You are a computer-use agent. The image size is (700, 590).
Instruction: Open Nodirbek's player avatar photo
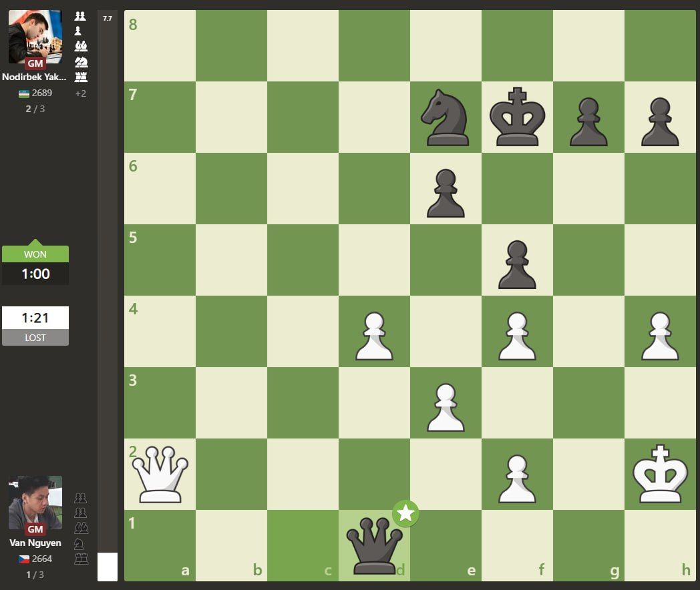tap(35, 37)
